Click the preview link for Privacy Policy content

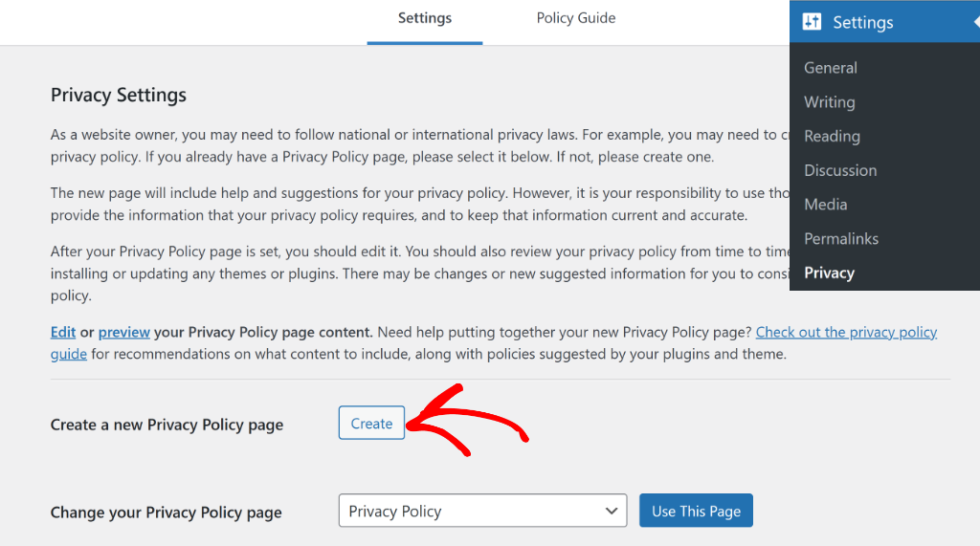click(123, 333)
